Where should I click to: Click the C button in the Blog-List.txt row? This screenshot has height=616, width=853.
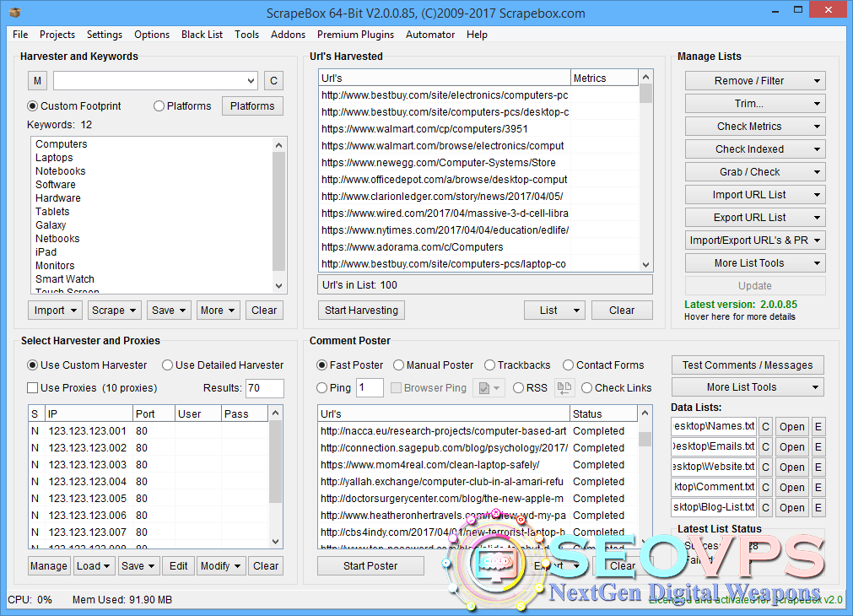[x=765, y=507]
